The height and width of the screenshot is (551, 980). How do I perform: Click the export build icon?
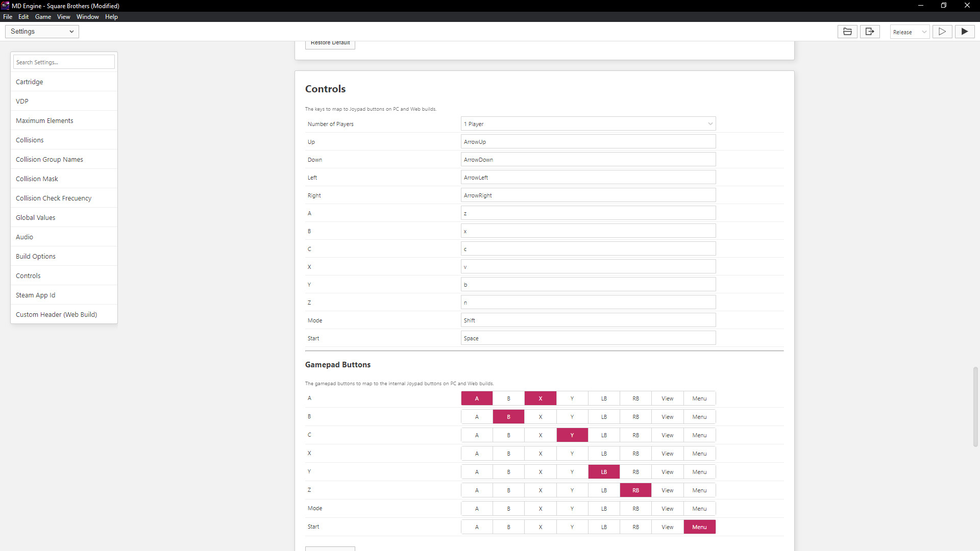[x=870, y=31]
